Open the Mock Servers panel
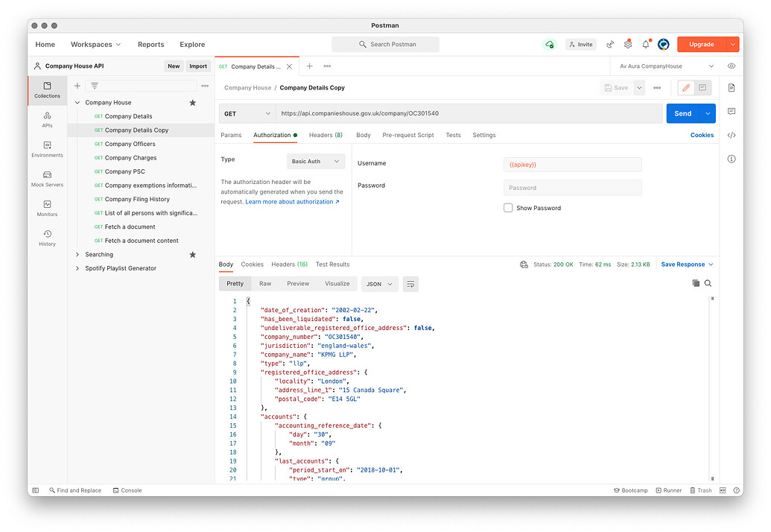The width and height of the screenshot is (771, 532). 47,179
